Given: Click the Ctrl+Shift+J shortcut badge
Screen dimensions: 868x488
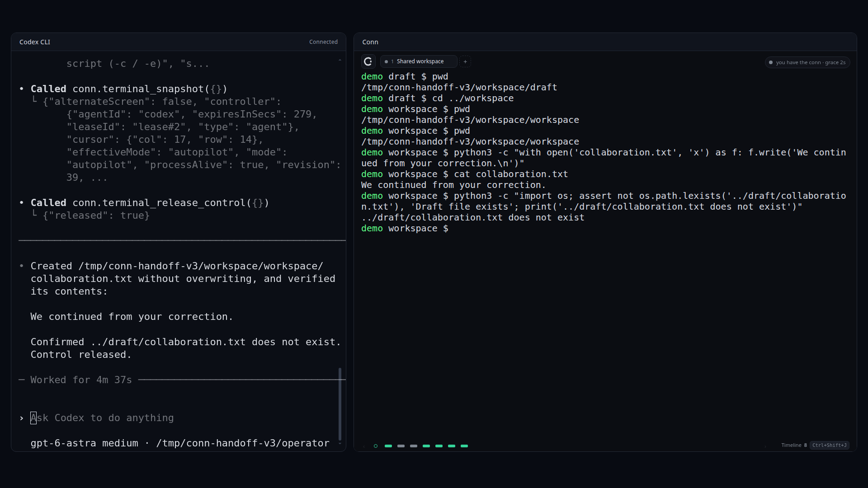Looking at the screenshot, I should pyautogui.click(x=829, y=445).
